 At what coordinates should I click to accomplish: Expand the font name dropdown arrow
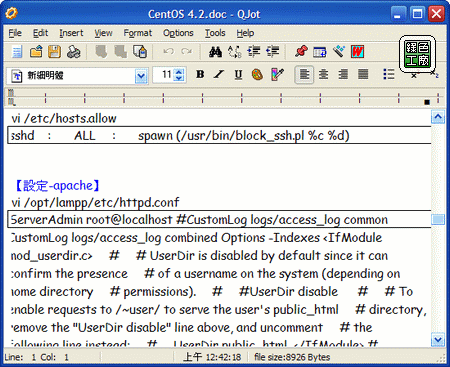point(141,76)
